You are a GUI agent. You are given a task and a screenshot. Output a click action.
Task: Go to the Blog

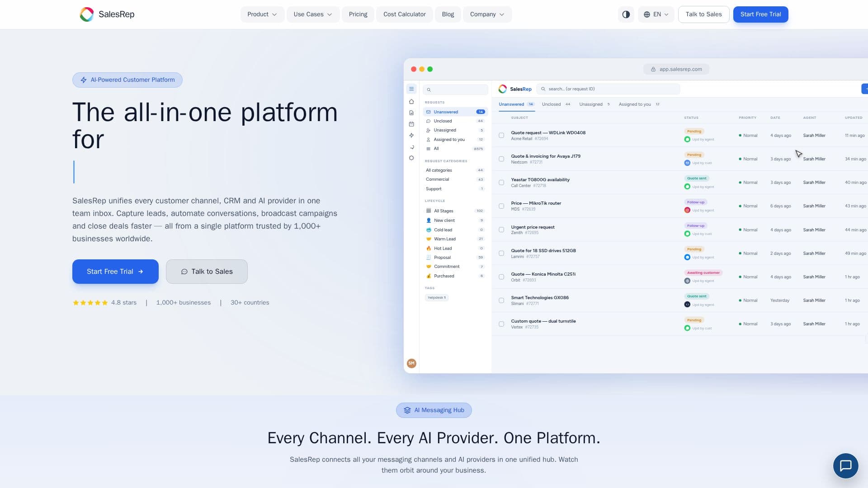(448, 14)
